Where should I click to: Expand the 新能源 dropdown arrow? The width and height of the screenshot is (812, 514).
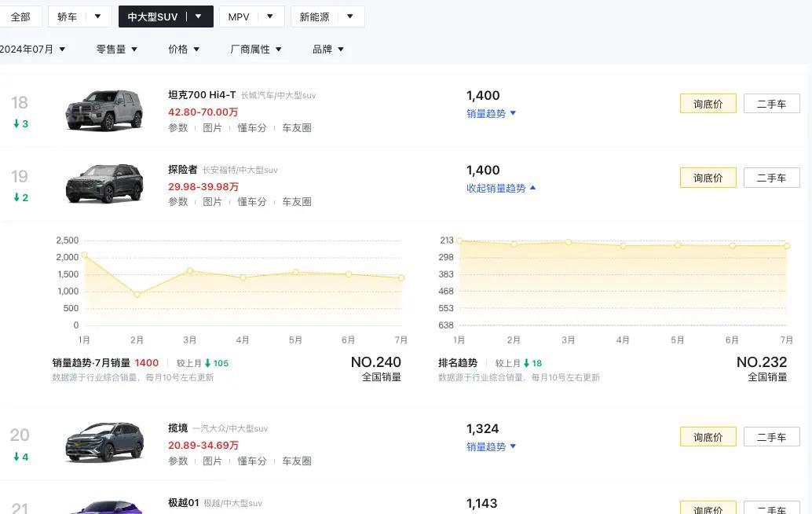(x=350, y=17)
